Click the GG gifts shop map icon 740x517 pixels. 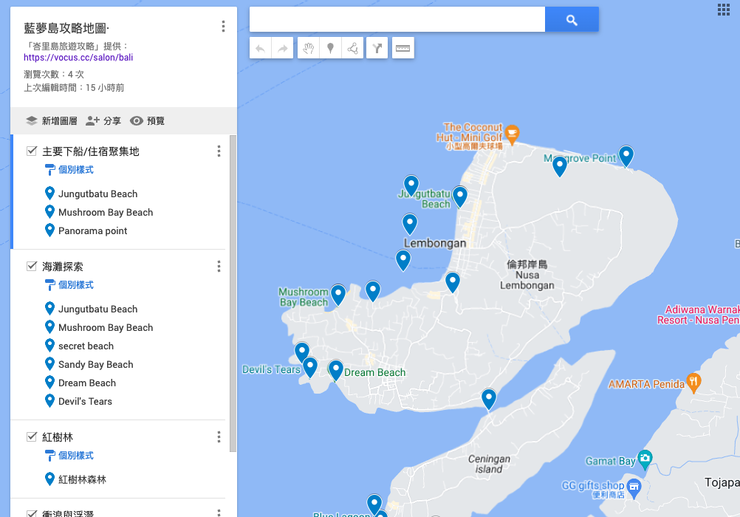pos(635,488)
